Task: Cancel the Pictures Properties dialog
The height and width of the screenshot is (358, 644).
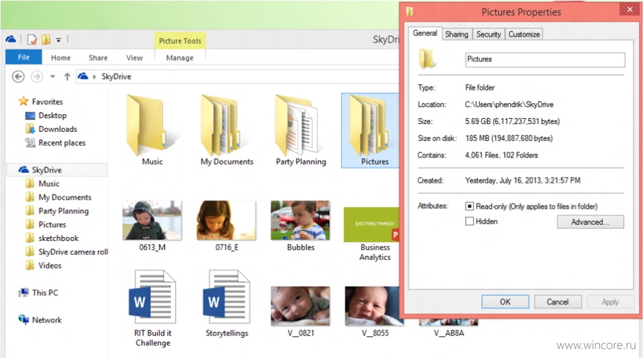Action: (x=558, y=302)
